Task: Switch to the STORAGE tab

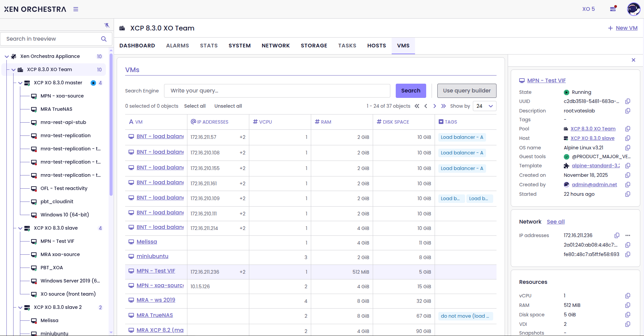Action: (x=314, y=46)
